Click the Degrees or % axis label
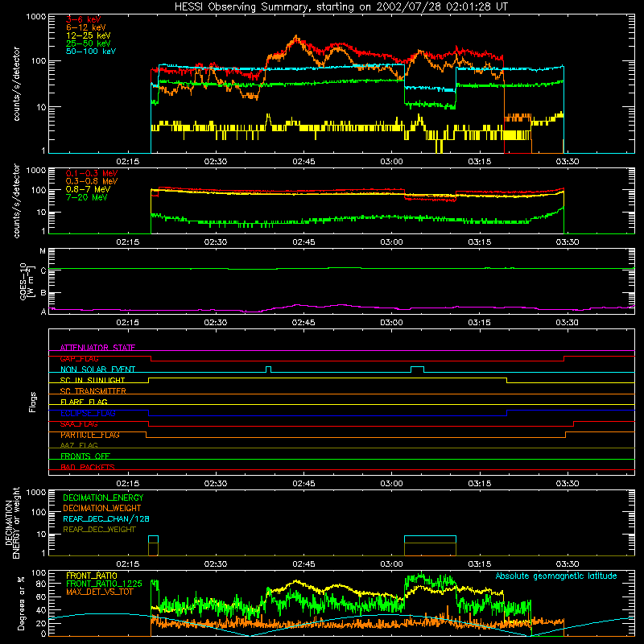 (21, 603)
